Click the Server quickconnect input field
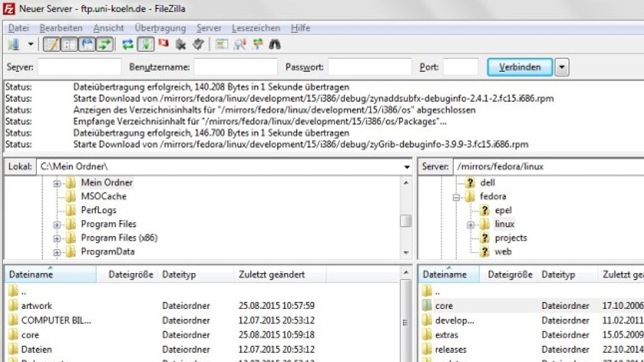Image resolution: width=644 pixels, height=362 pixels. [79, 67]
